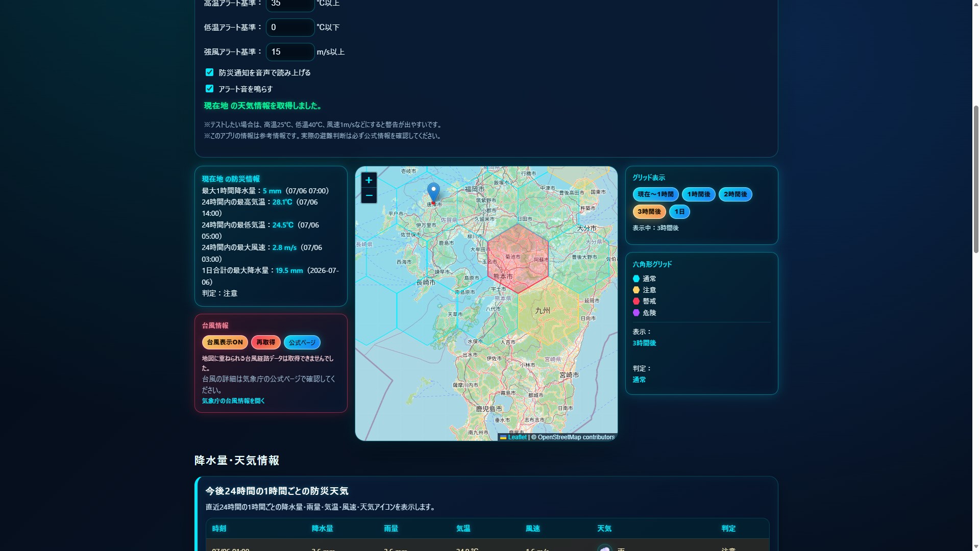Click the red hexagon over 熊本市

pos(518,258)
